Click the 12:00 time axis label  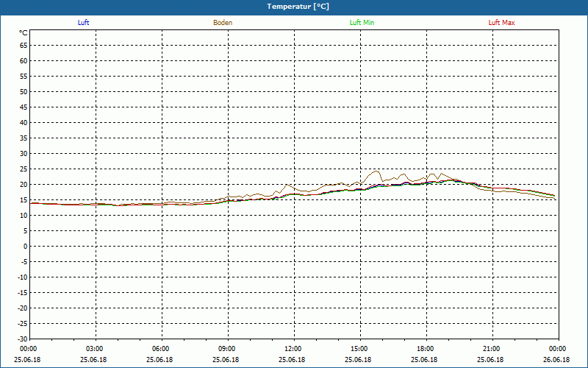coord(293,349)
